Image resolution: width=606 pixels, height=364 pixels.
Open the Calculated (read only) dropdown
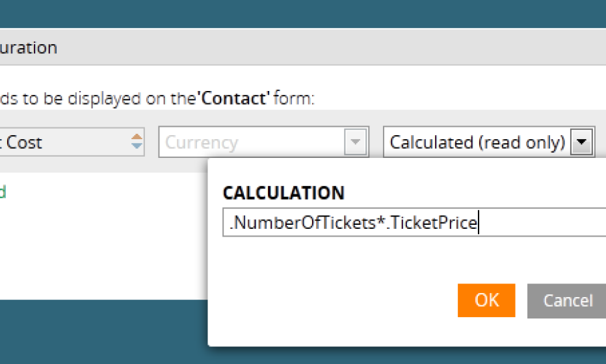pos(477,142)
